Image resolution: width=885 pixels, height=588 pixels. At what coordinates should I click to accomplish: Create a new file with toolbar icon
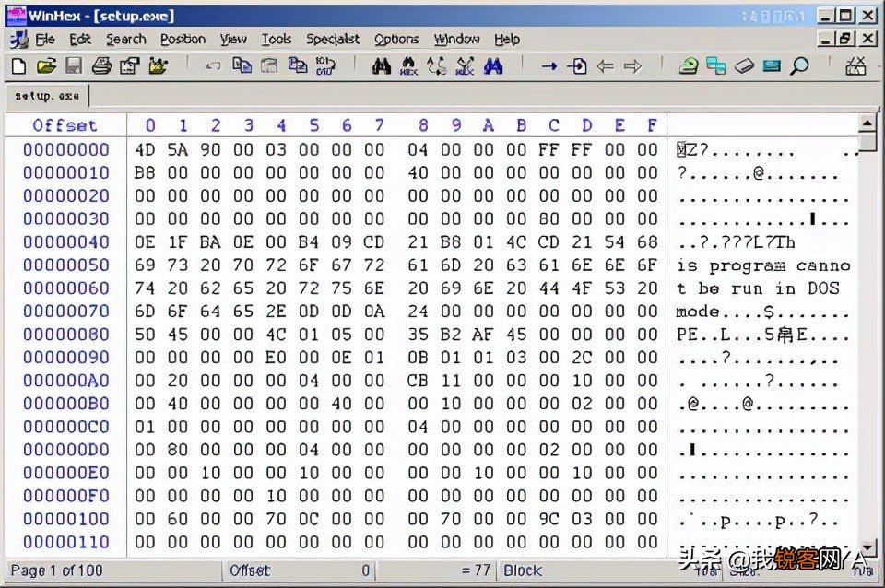pos(18,66)
